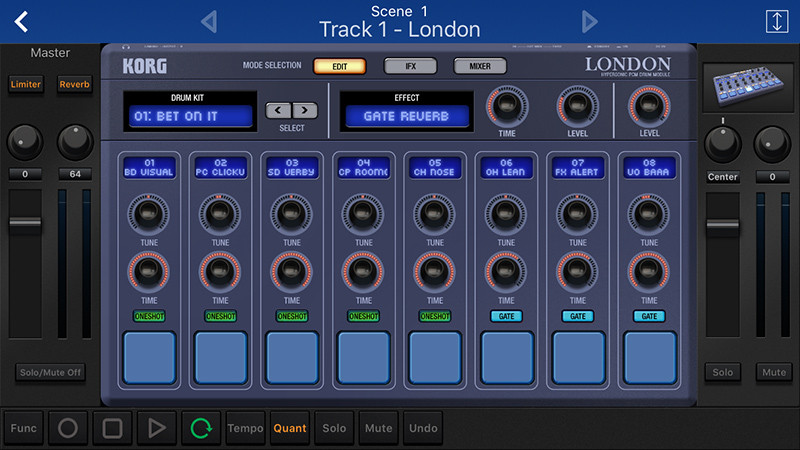Viewport: 800px width, 450px height.
Task: Open the Func menu
Action: (23, 428)
